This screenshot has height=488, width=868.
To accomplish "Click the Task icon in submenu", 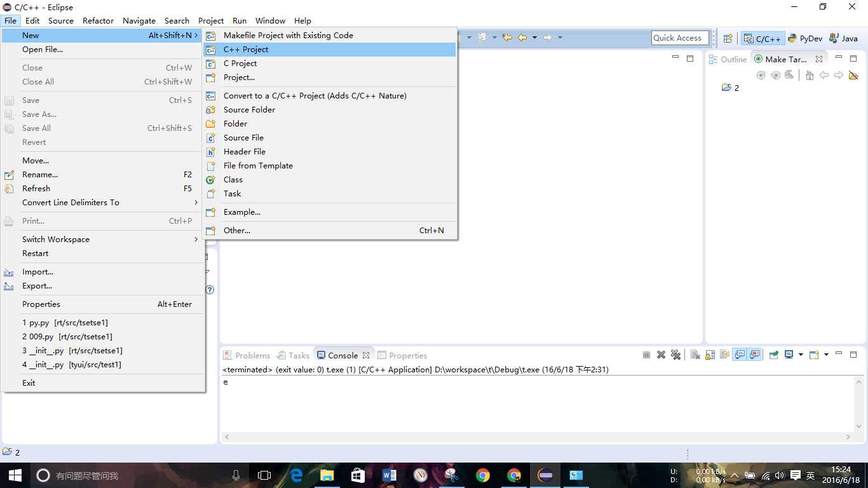I will (x=211, y=194).
